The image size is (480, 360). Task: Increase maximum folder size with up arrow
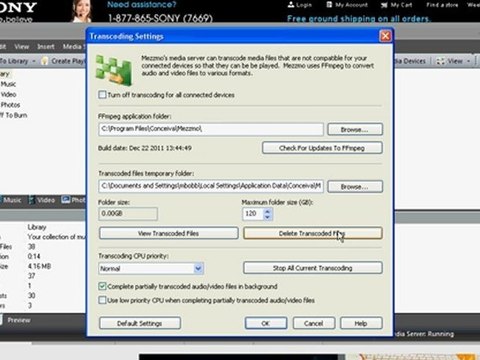pyautogui.click(x=267, y=211)
